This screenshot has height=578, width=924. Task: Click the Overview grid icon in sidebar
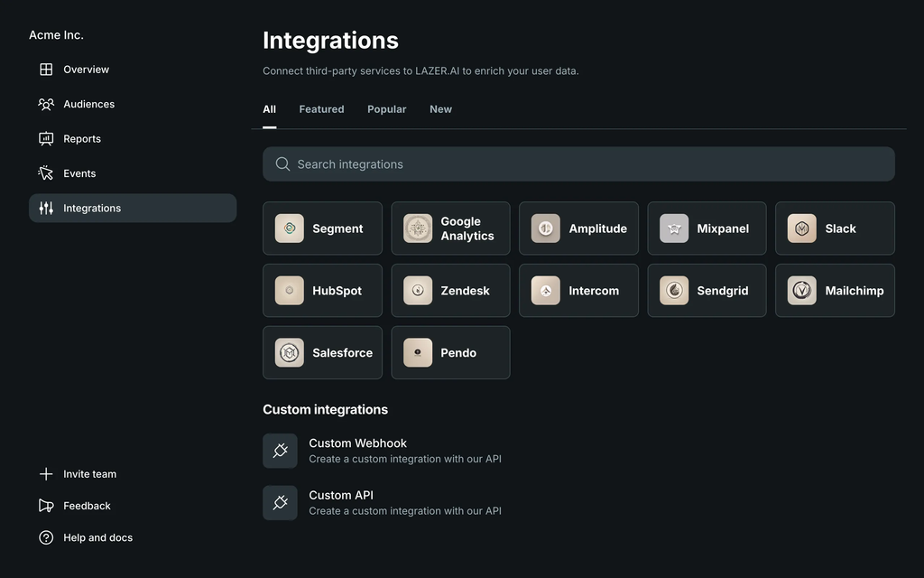(x=46, y=70)
